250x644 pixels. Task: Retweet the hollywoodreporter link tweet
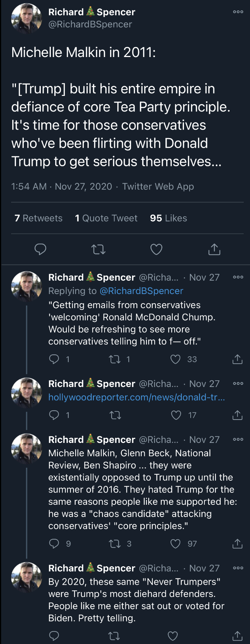pos(115,416)
